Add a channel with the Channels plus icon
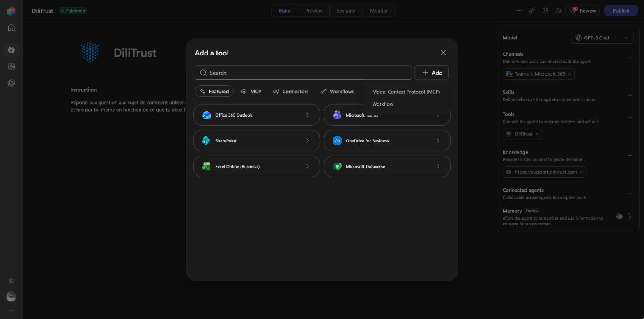Screen dimensions: 644x319 coord(630,57)
